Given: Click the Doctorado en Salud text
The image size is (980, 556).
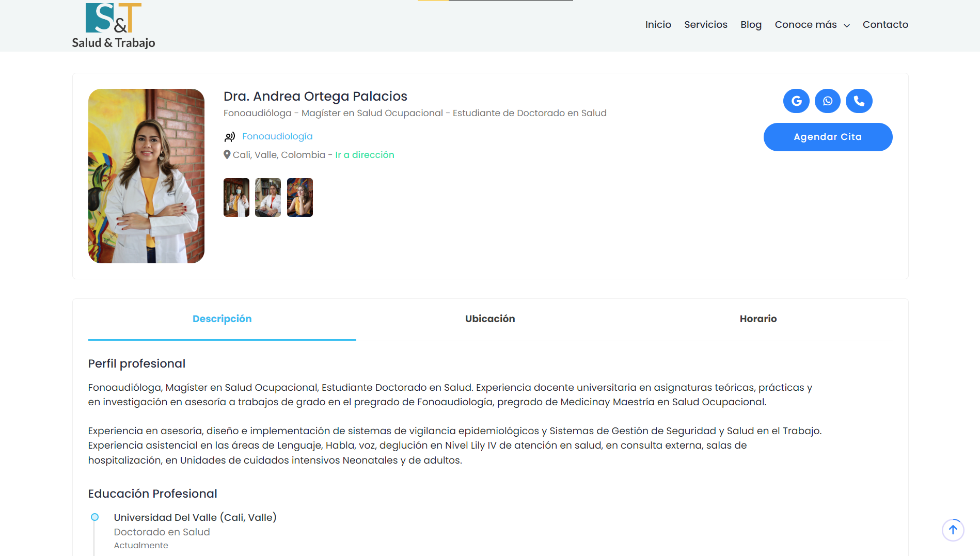Looking at the screenshot, I should click(162, 532).
